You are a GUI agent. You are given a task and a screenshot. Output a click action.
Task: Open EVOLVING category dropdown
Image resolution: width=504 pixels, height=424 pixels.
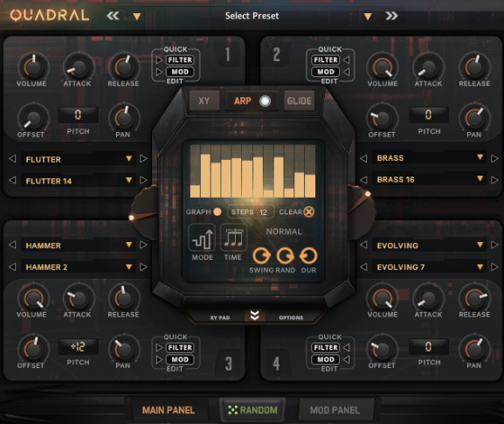pos(480,245)
